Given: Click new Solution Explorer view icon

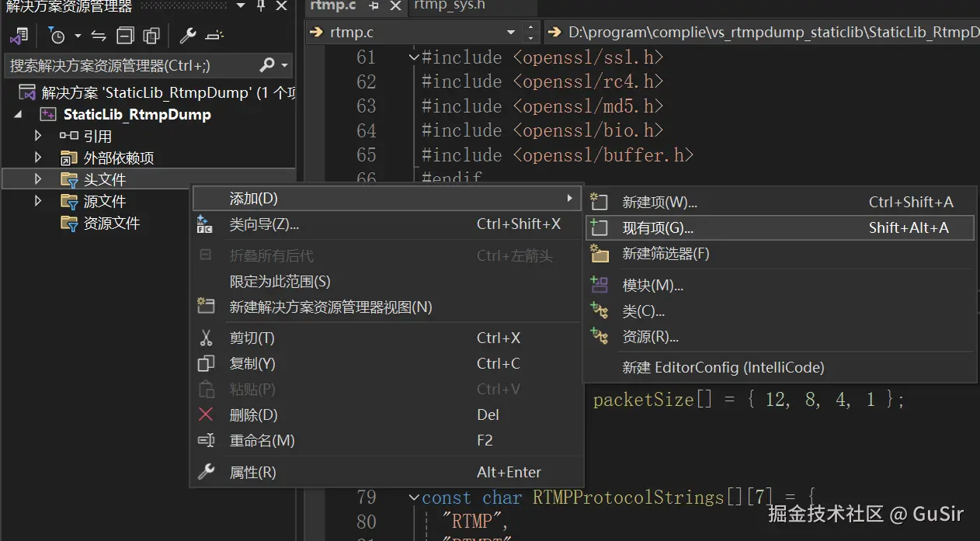Looking at the screenshot, I should click(206, 306).
